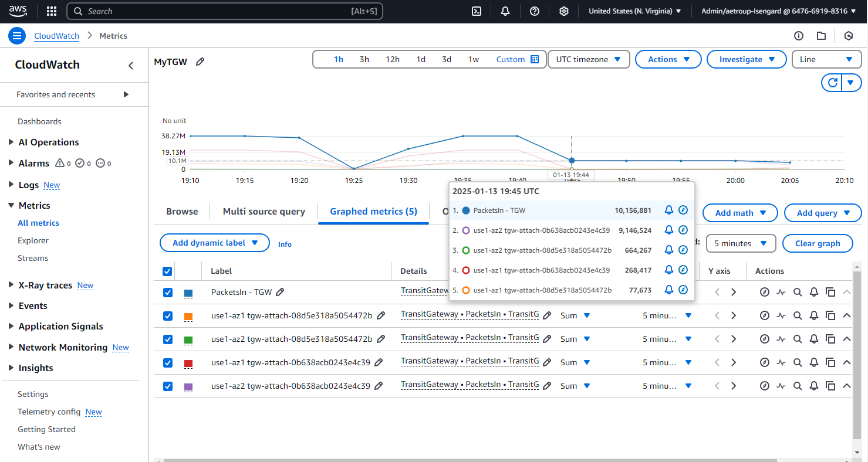868x462 pixels.
Task: Open AWS help with the question mark icon
Action: [534, 11]
